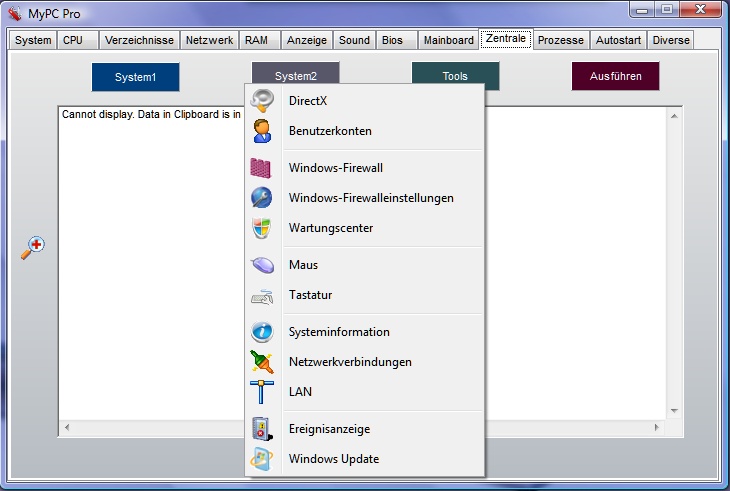Click the blue System1 button
Viewport: 730px width, 491px height.
click(135, 77)
